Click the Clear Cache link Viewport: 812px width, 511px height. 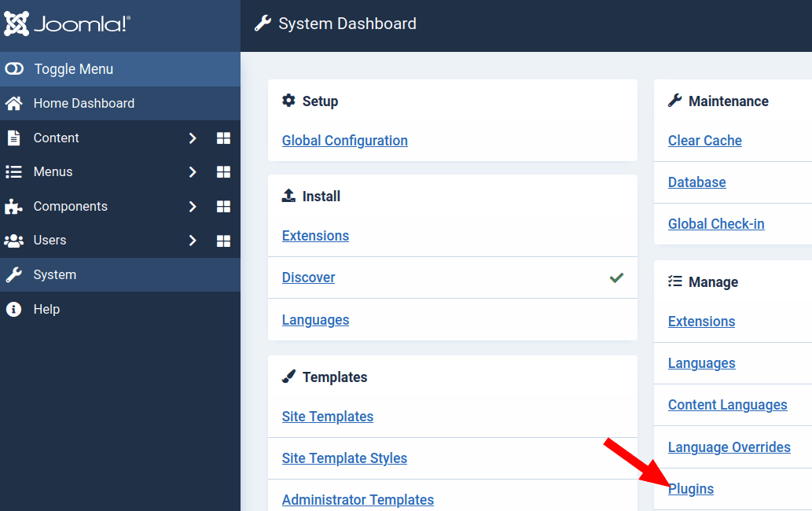coord(704,141)
